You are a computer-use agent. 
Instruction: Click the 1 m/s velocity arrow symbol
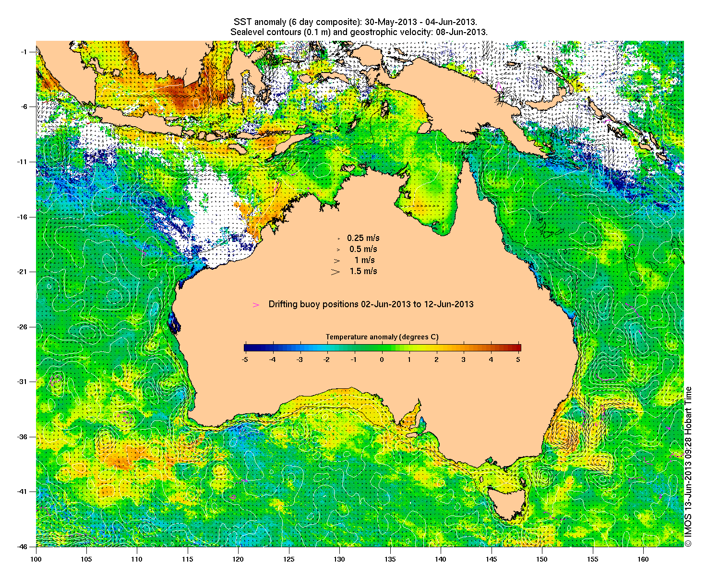click(337, 261)
